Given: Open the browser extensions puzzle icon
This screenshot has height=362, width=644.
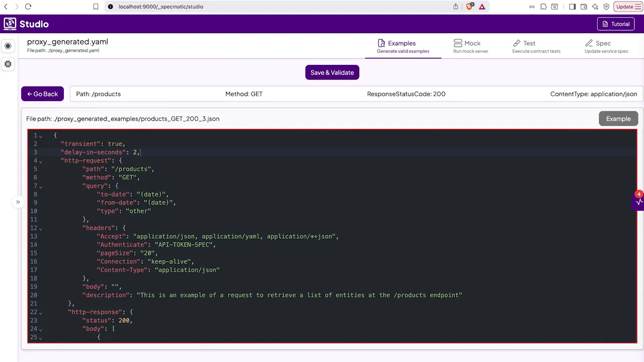Looking at the screenshot, I should click(x=543, y=7).
